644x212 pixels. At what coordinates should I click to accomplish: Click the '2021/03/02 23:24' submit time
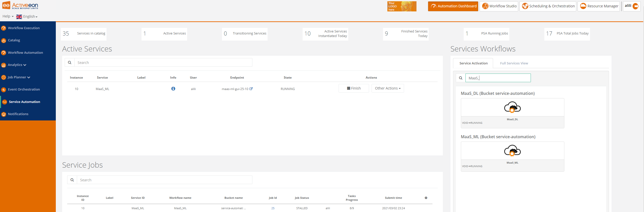coord(393,208)
